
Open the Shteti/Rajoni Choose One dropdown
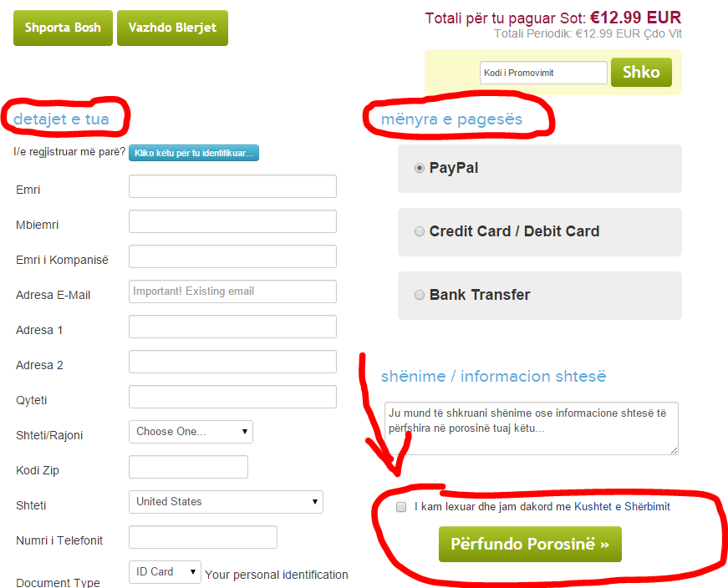pyautogui.click(x=191, y=432)
